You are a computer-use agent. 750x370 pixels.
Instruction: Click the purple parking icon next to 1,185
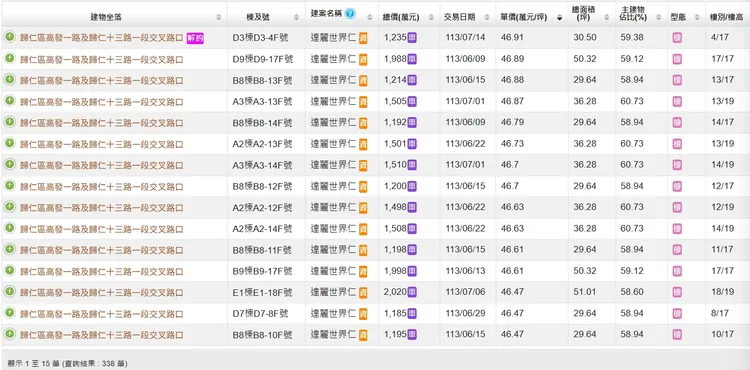point(412,314)
